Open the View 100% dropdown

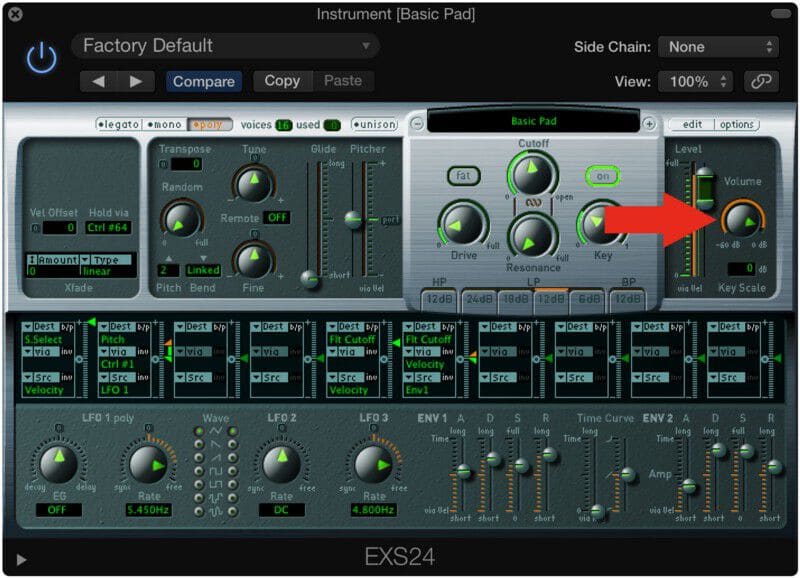coord(695,81)
